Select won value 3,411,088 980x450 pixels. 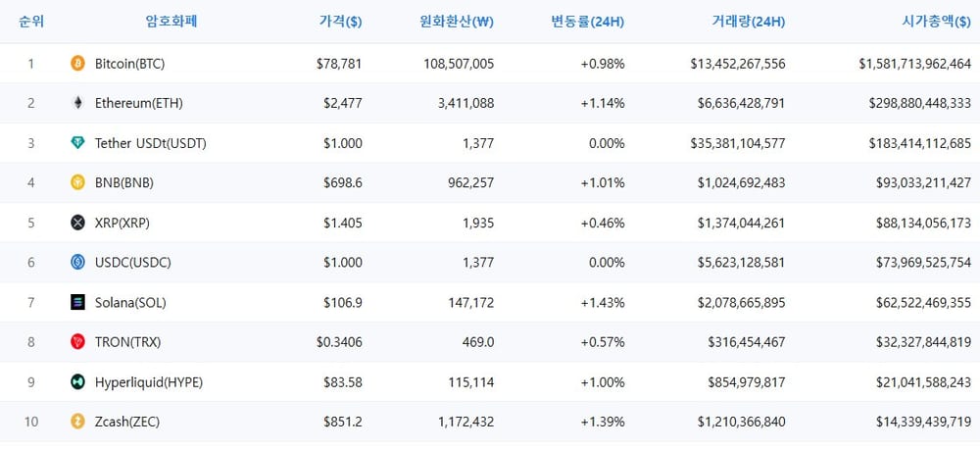point(465,104)
